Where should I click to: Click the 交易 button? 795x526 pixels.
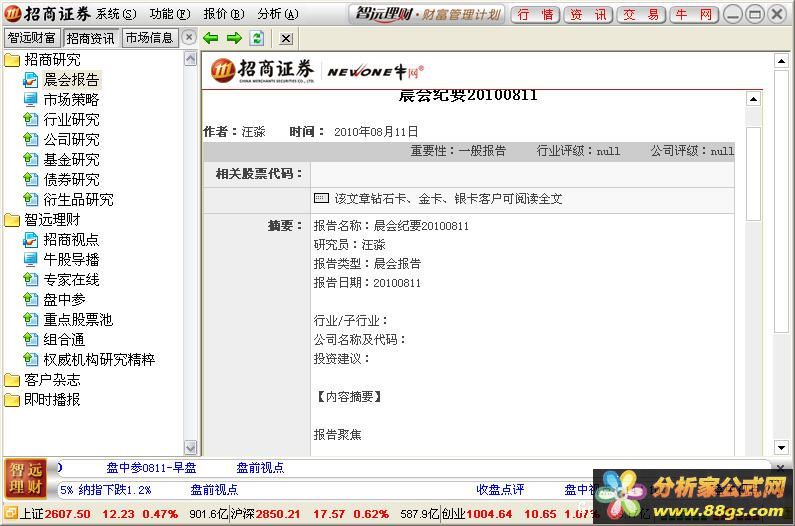(641, 15)
